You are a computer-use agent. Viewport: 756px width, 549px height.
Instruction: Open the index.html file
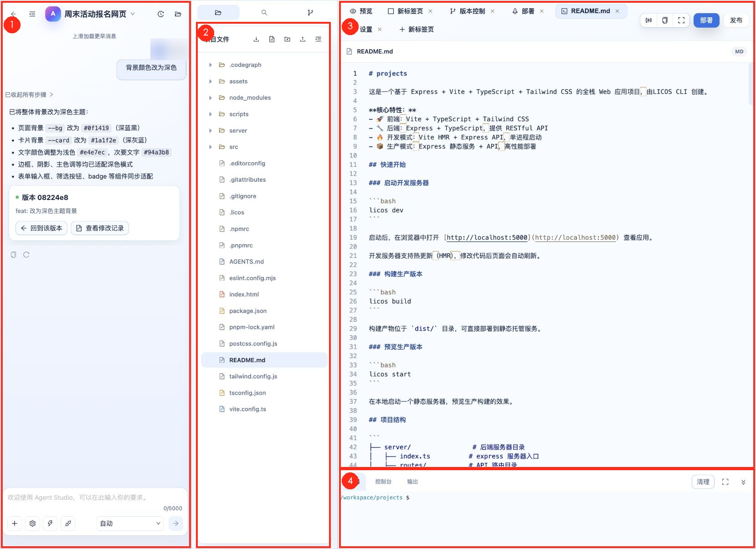coord(264,294)
